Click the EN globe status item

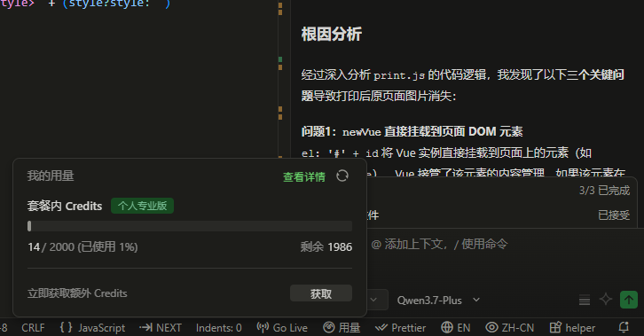coord(455,328)
